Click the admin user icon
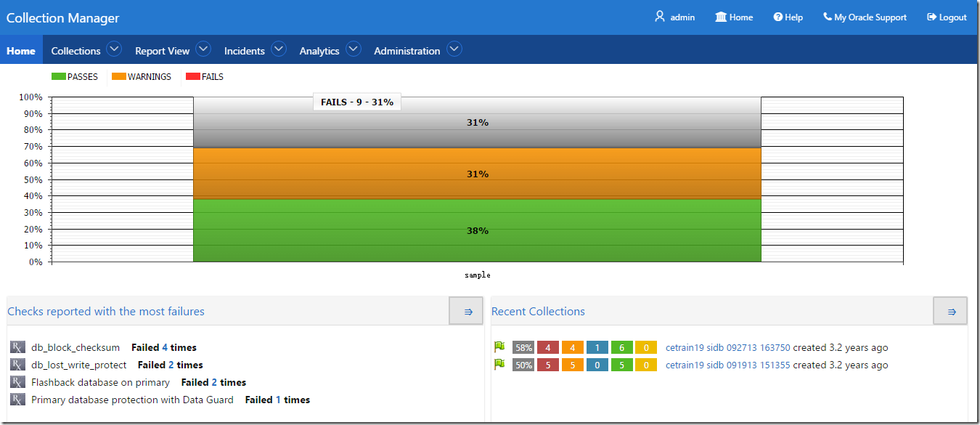 [660, 17]
